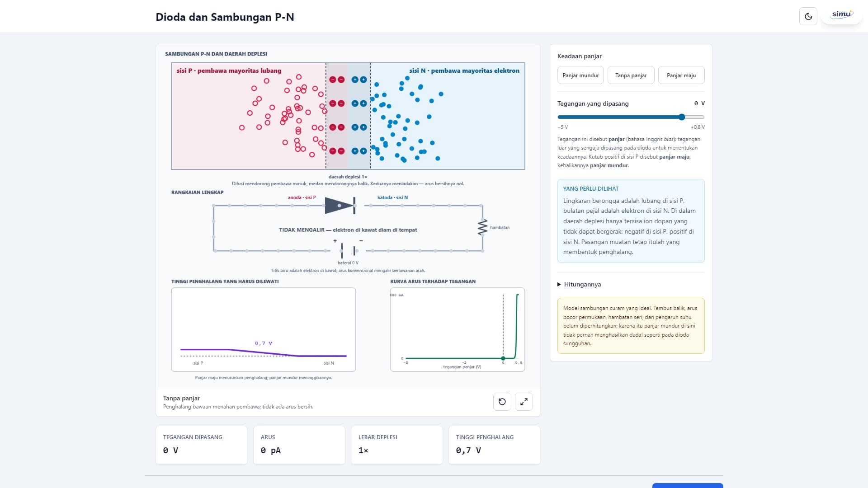The width and height of the screenshot is (868, 488).
Task: Click the slider track near the −5 V end
Action: coord(562,117)
